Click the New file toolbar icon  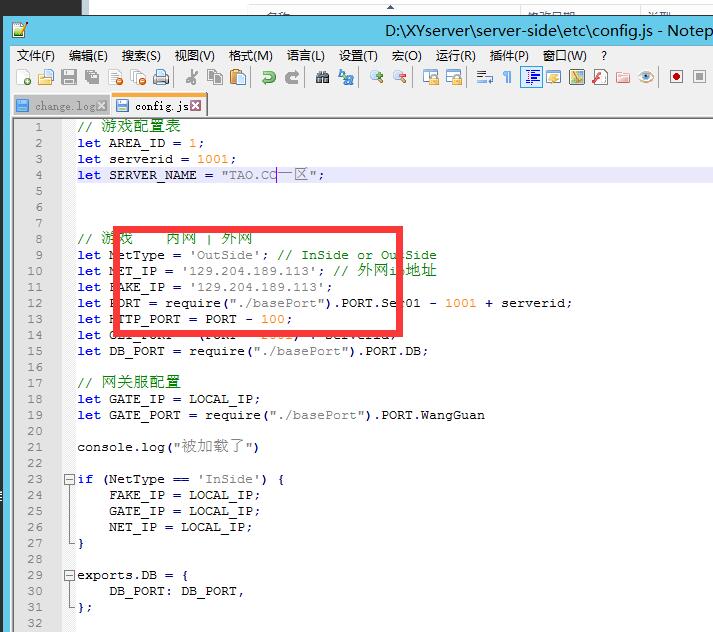(x=22, y=77)
